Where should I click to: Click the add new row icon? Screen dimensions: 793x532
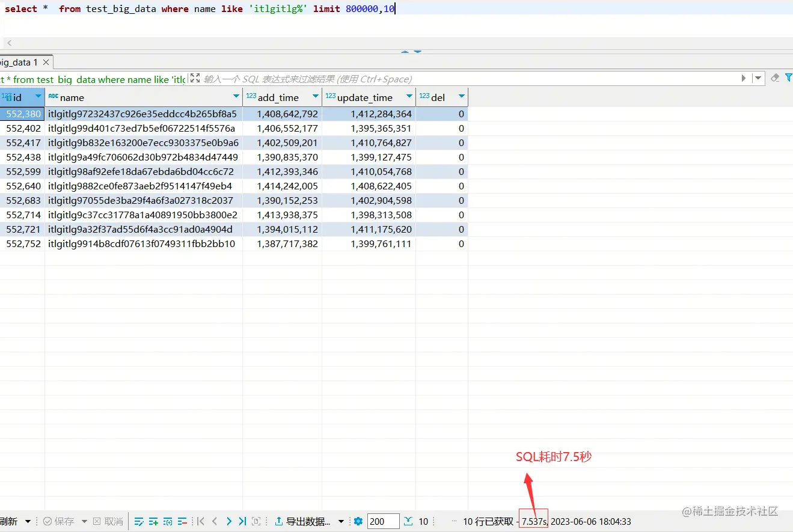click(x=153, y=521)
